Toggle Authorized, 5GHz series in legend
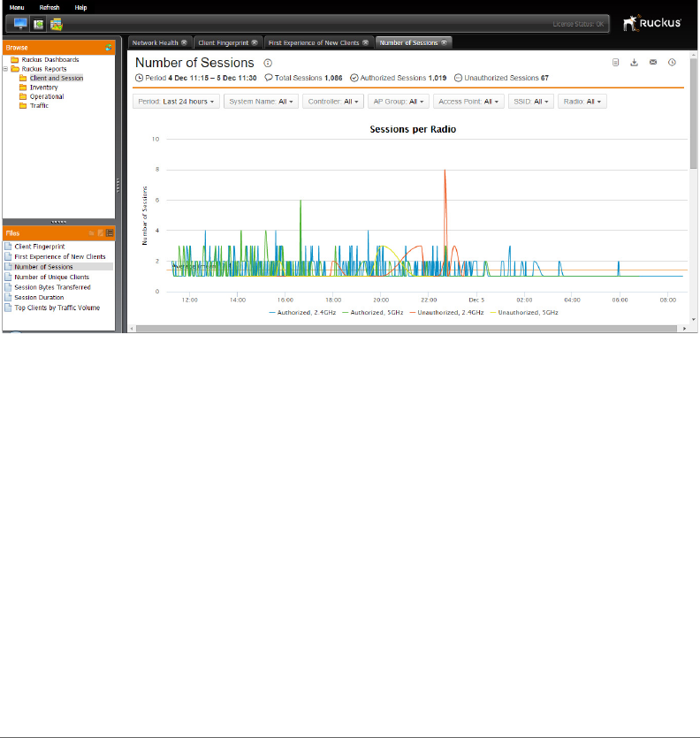Viewport: 700px width, 738px height. (x=373, y=313)
